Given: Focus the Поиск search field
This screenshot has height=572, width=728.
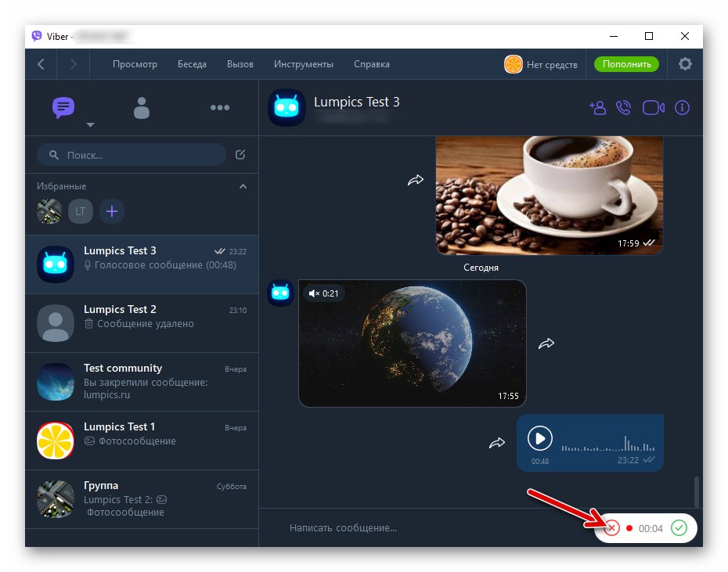Looking at the screenshot, I should [x=132, y=155].
